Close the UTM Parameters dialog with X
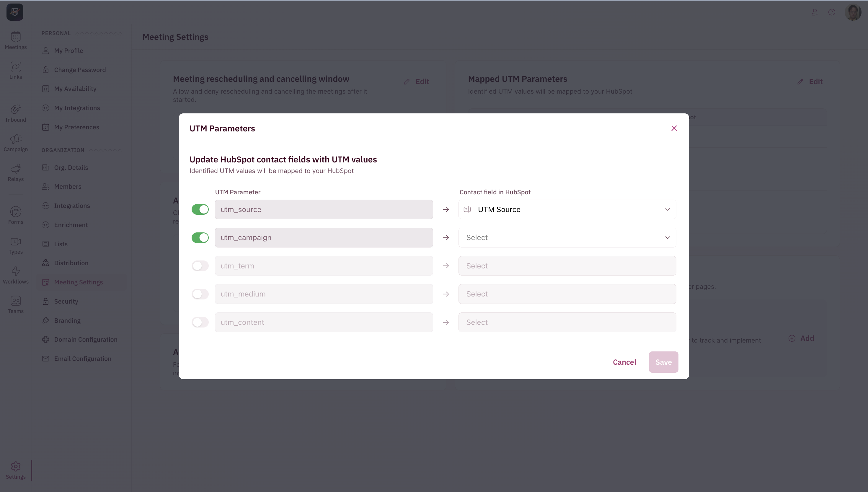Image resolution: width=868 pixels, height=492 pixels. click(674, 128)
